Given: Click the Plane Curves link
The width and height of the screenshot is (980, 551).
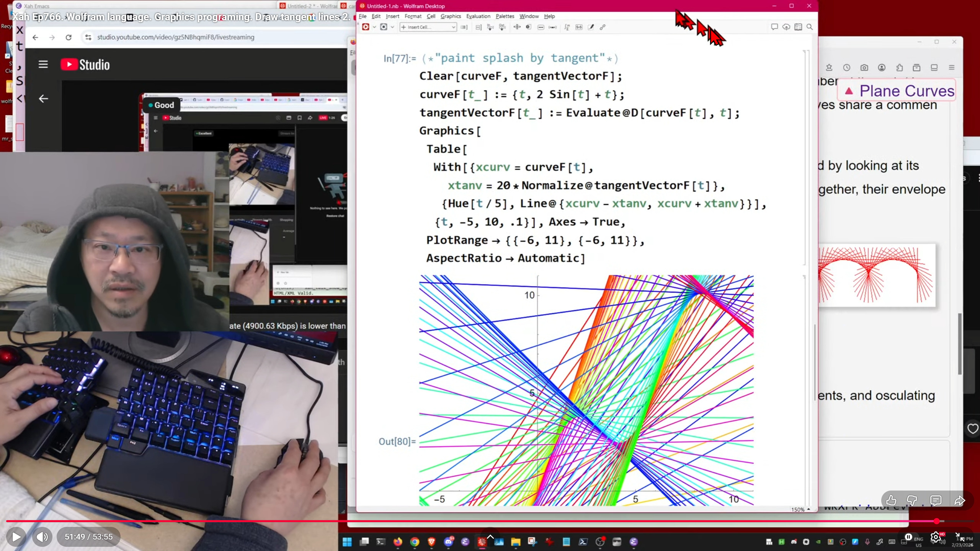Looking at the screenshot, I should point(906,91).
